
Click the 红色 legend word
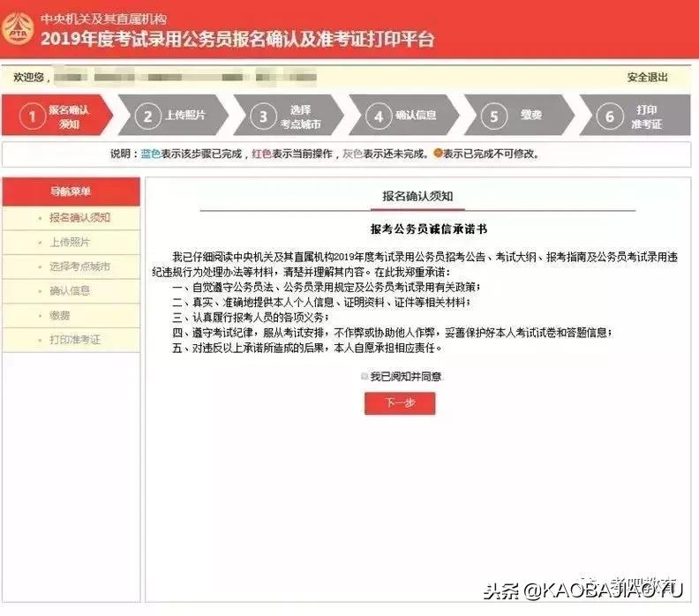pos(261,154)
